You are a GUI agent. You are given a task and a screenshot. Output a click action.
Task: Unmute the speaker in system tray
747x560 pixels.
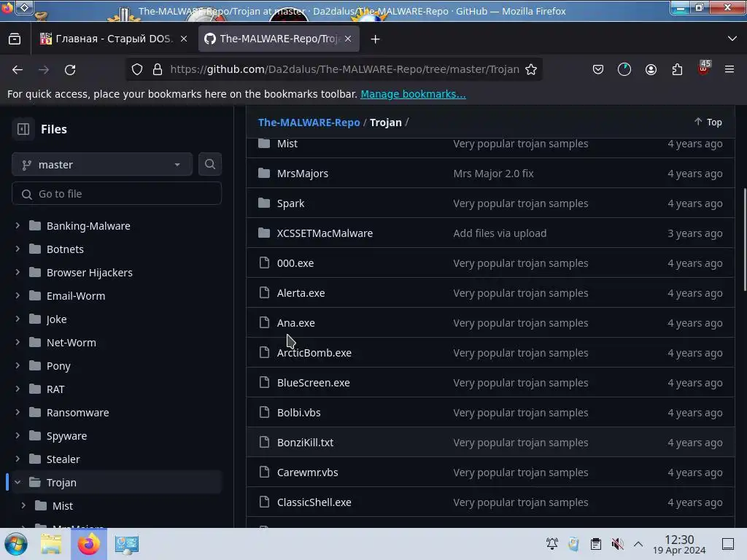617,544
